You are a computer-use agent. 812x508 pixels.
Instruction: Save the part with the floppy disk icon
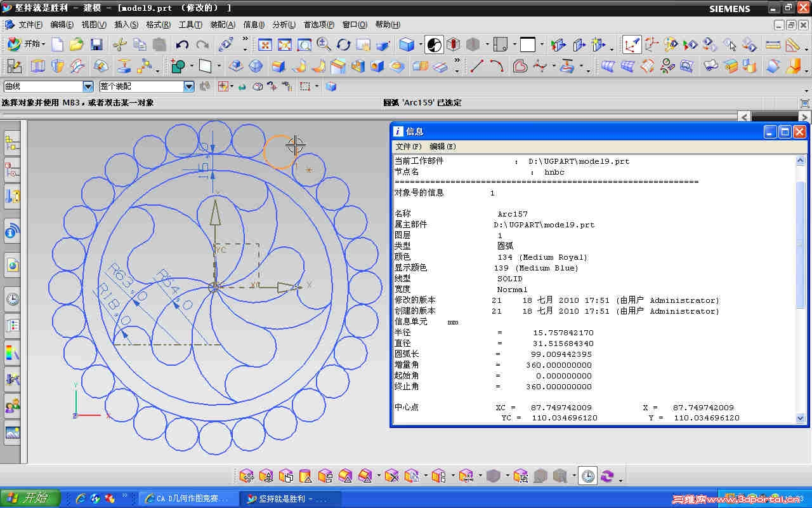pyautogui.click(x=96, y=44)
